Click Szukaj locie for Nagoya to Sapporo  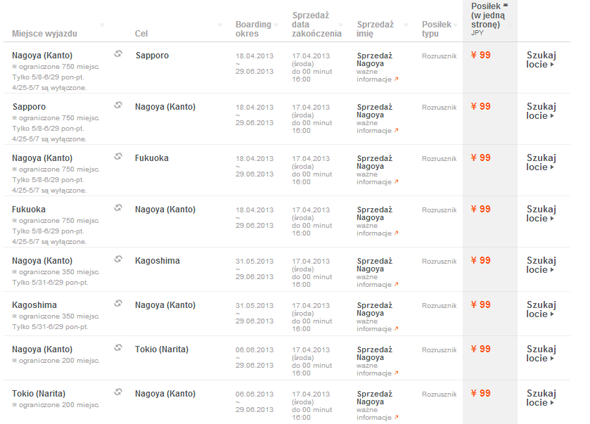pyautogui.click(x=541, y=59)
